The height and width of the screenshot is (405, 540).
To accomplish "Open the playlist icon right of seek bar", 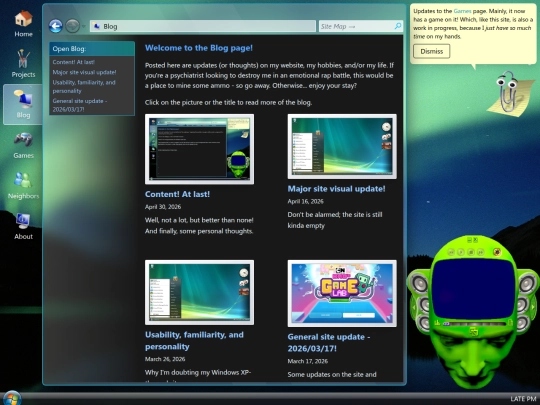I will pos(510,323).
